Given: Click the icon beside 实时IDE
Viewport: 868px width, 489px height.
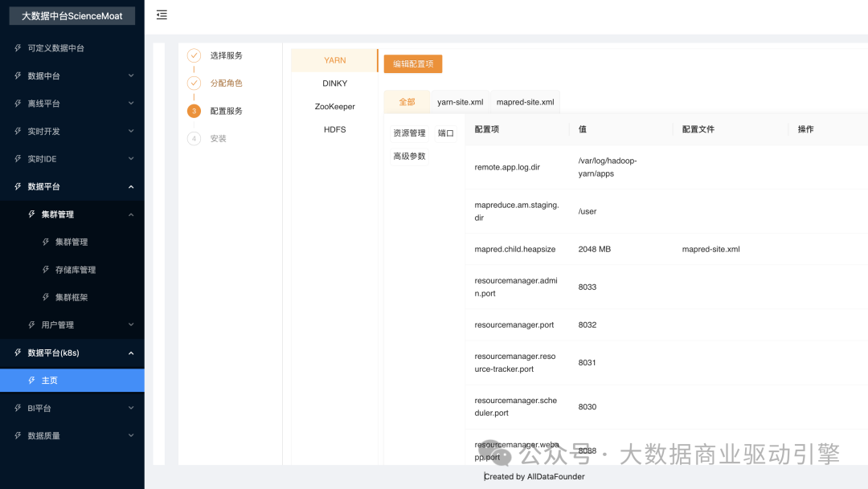Looking at the screenshot, I should pos(18,159).
